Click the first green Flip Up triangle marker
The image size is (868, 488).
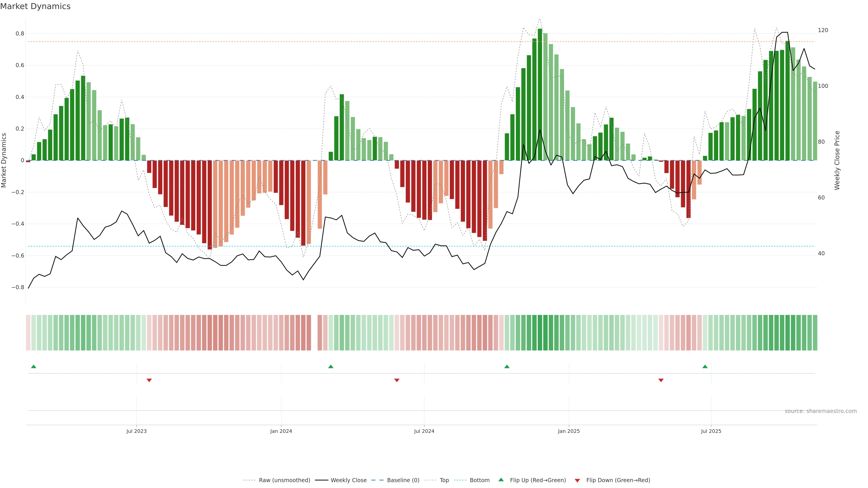click(33, 366)
